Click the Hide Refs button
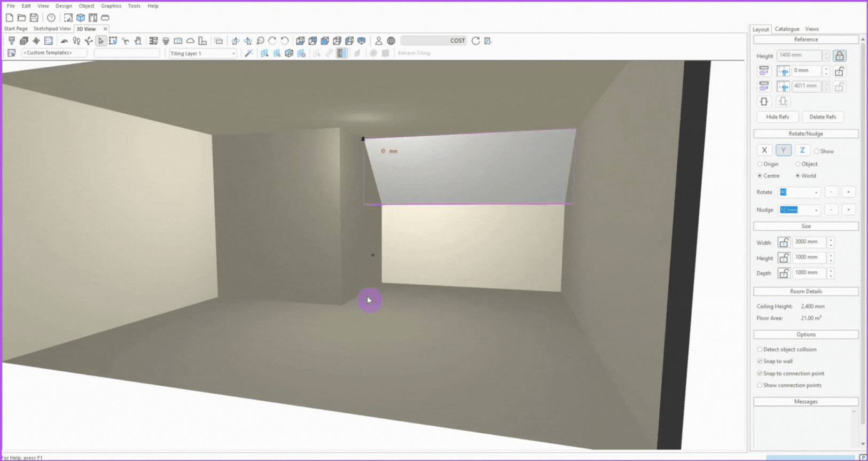The image size is (868, 461). click(x=777, y=117)
